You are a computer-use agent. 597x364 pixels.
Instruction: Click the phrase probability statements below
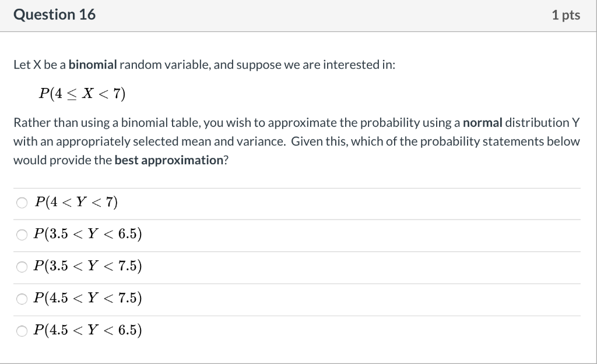tap(500, 142)
